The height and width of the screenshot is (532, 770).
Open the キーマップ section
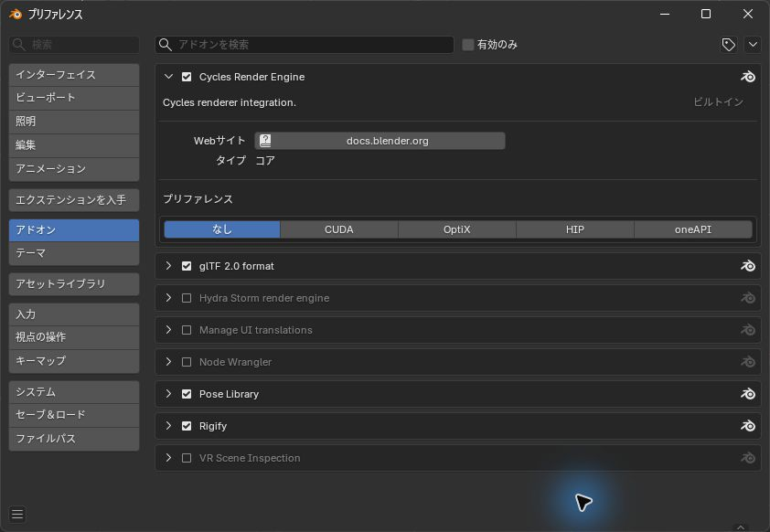[x=74, y=361]
